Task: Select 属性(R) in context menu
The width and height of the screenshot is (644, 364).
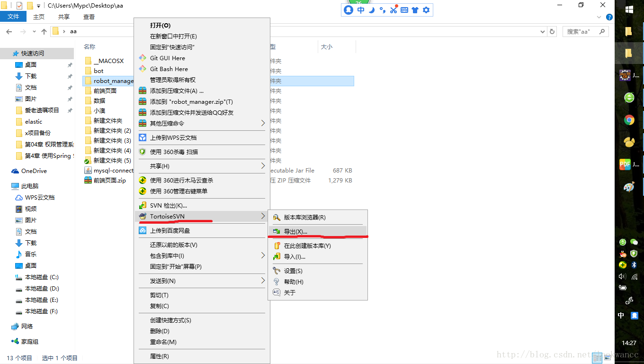Action: 160,356
